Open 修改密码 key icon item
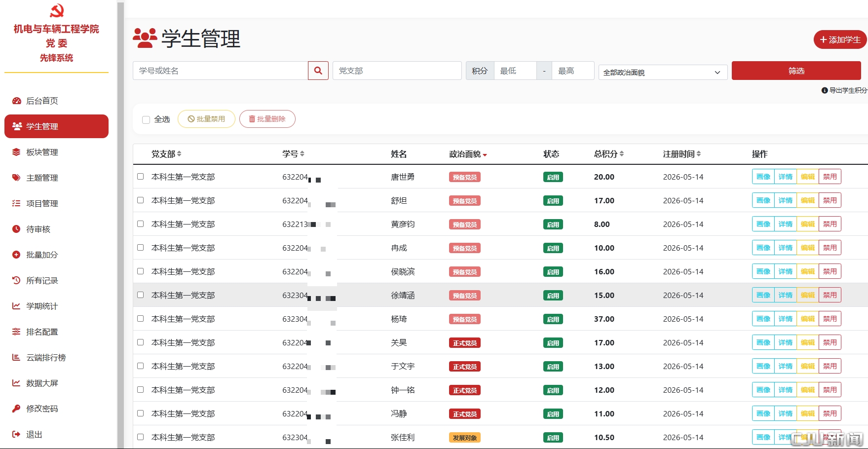Image resolution: width=868 pixels, height=449 pixels. (x=16, y=409)
